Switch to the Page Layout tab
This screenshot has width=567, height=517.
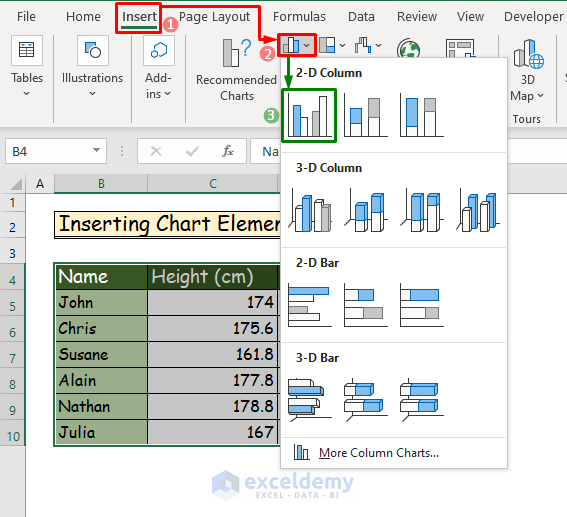[x=214, y=17]
